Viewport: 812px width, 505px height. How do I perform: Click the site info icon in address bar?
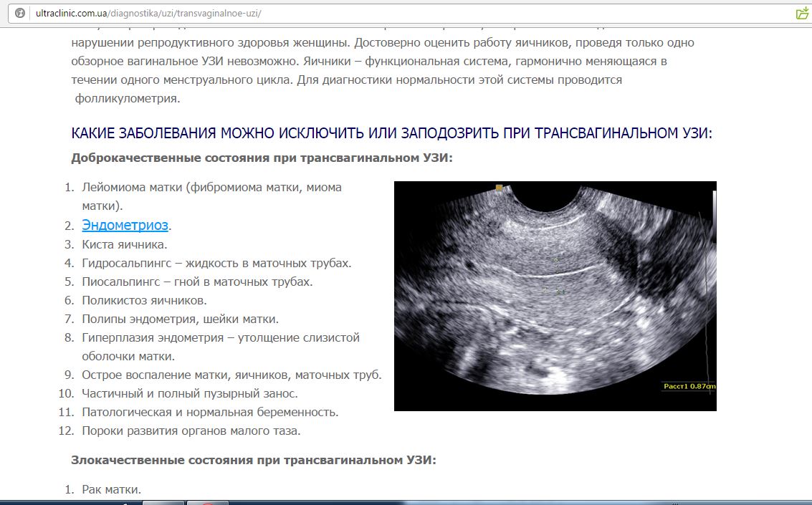pos(19,14)
